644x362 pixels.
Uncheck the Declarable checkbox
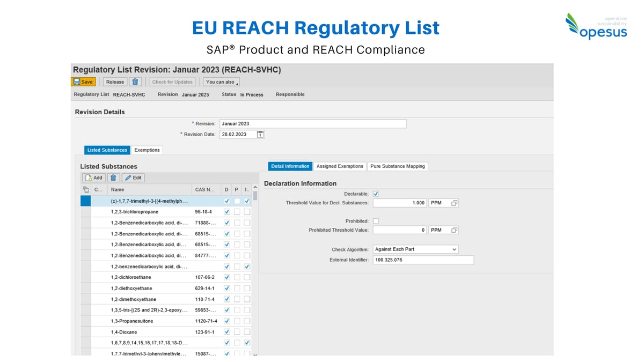tap(375, 194)
